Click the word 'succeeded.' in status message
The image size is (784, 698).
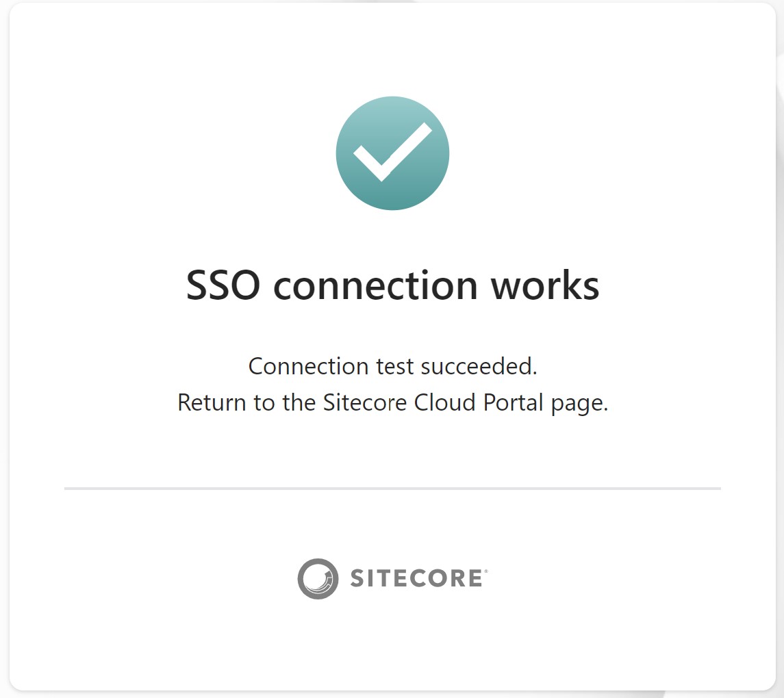pos(479,366)
